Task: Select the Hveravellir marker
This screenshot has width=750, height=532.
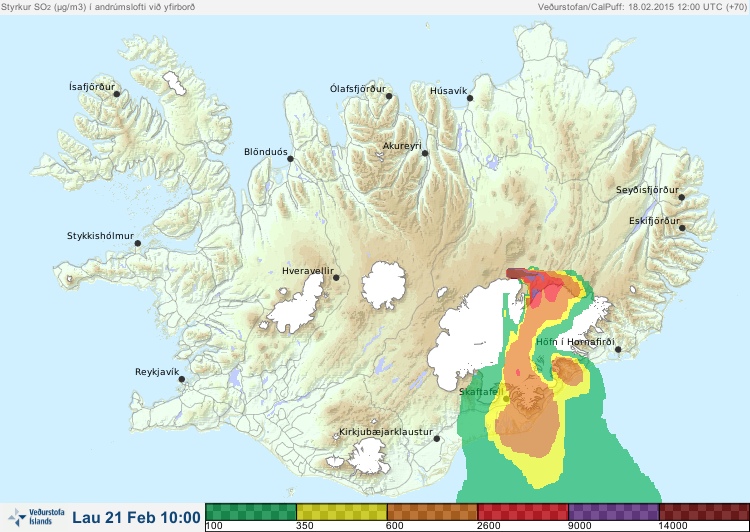Action: pyautogui.click(x=336, y=277)
